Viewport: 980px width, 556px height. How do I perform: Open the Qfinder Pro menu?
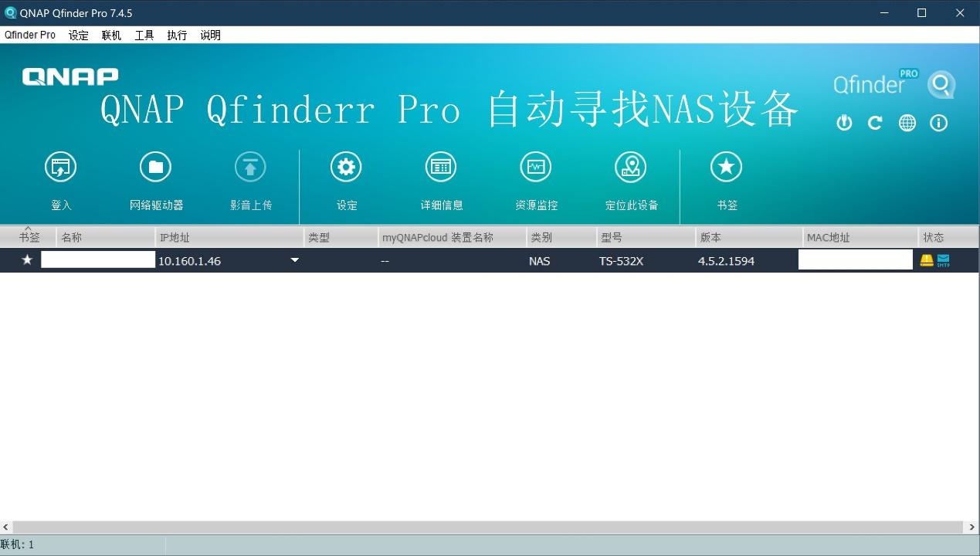(x=30, y=35)
